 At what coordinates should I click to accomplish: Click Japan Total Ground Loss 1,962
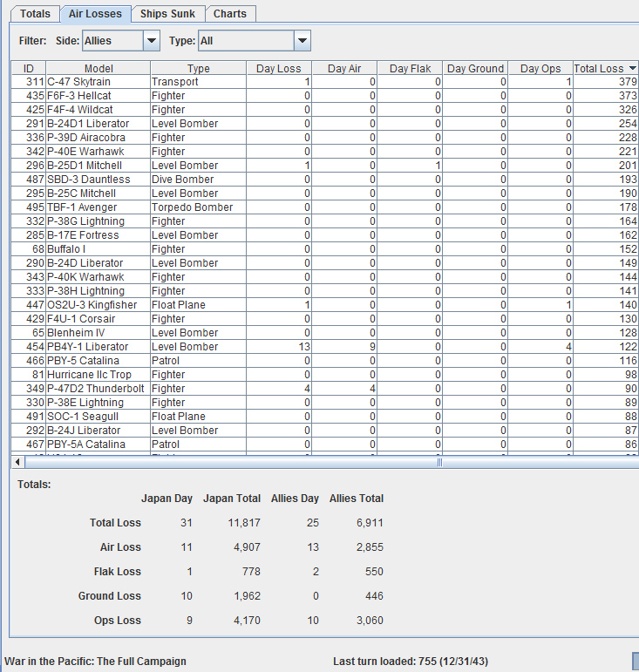(247, 595)
